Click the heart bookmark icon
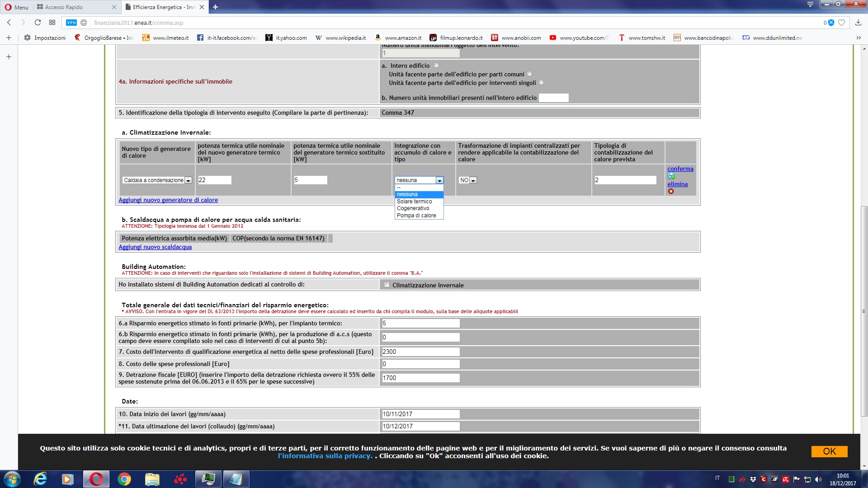The image size is (868, 488). click(841, 23)
